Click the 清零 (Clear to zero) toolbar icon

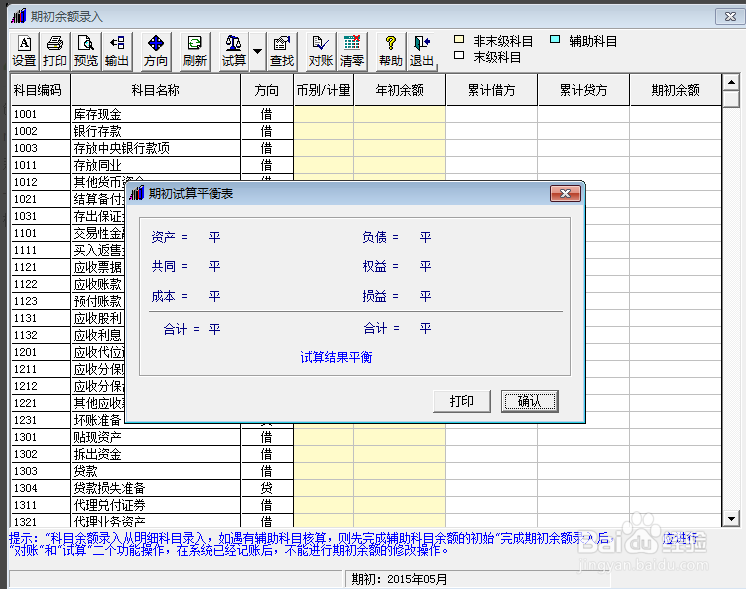pos(352,51)
